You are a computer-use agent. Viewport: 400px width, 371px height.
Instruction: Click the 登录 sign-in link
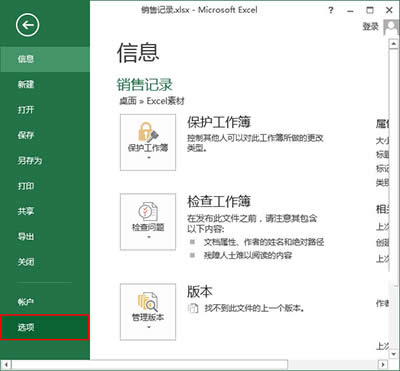click(x=371, y=27)
